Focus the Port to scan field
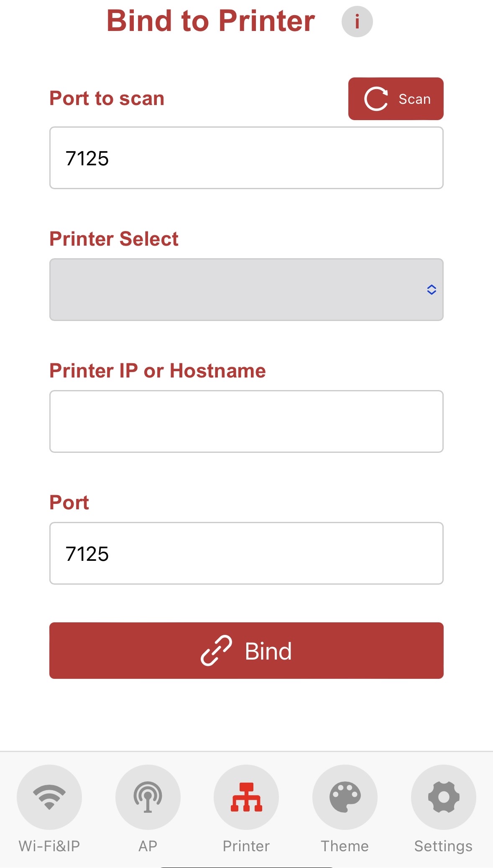 pos(246,158)
